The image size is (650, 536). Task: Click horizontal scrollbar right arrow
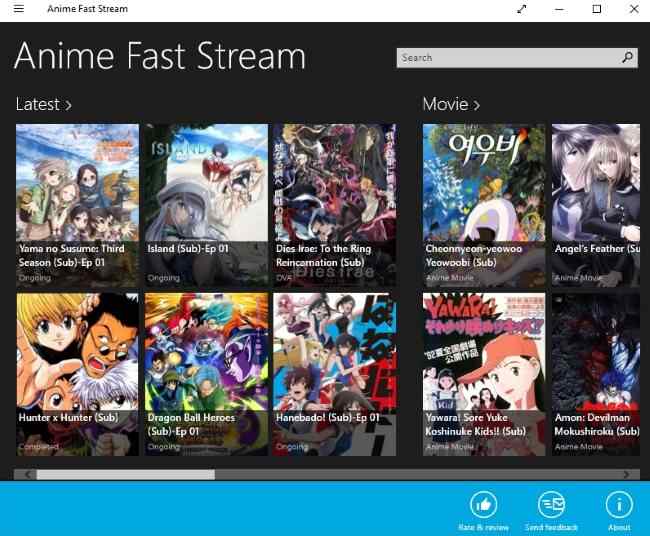tap(626, 474)
